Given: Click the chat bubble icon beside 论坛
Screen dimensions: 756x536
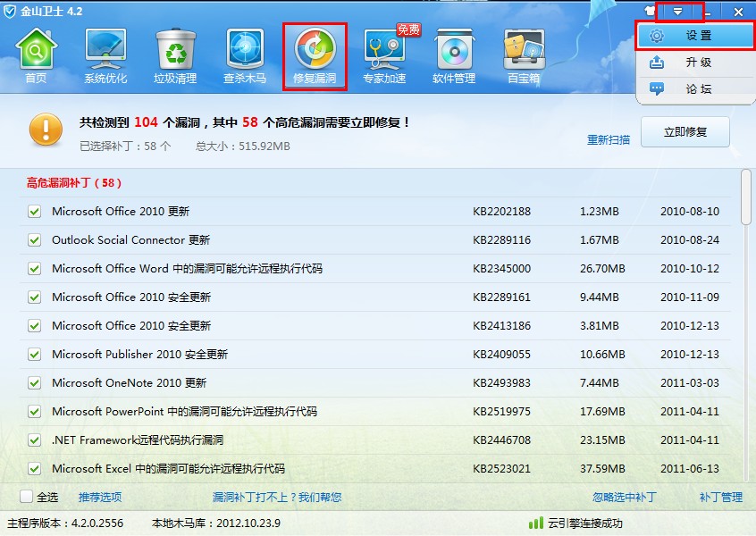Looking at the screenshot, I should point(656,88).
